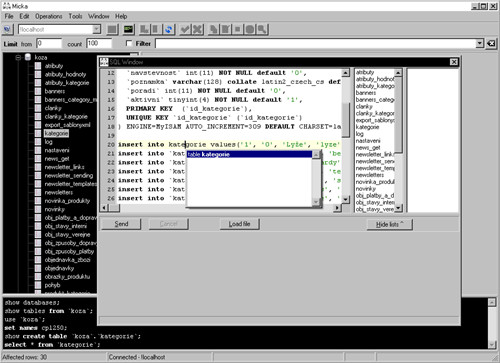
Task: Click the SQL Window title bar icon
Action: [104, 62]
